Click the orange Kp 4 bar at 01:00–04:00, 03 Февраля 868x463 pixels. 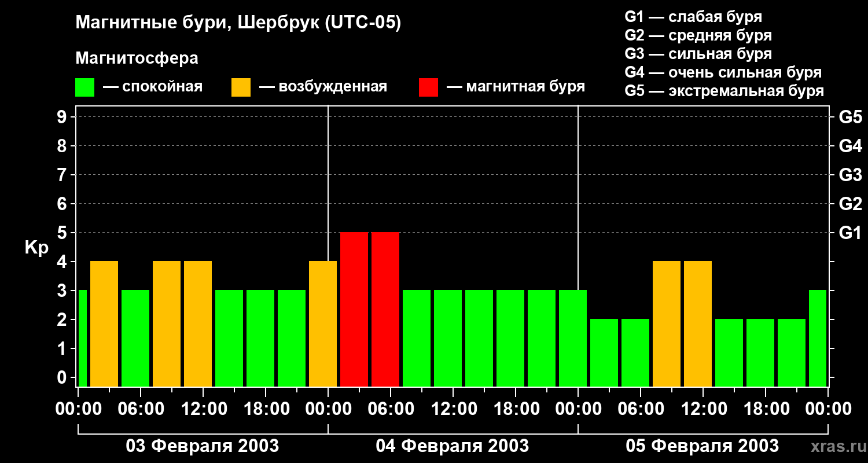point(104,324)
